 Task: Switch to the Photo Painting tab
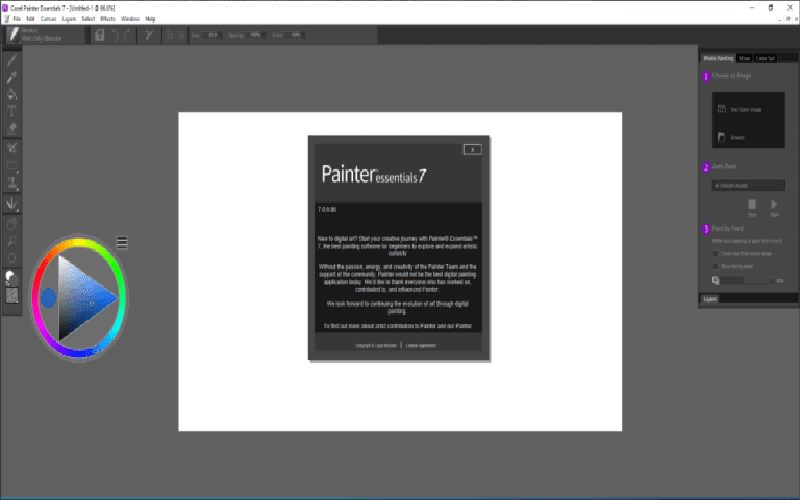718,58
